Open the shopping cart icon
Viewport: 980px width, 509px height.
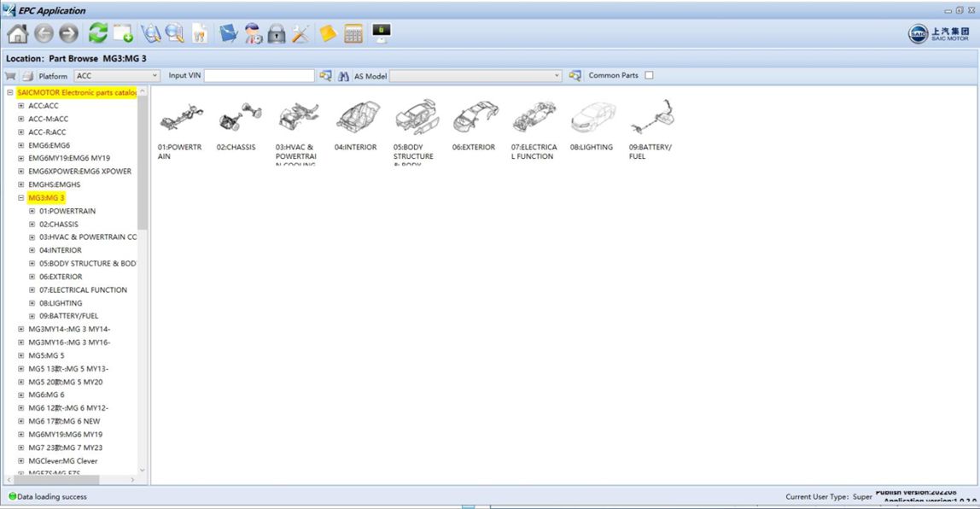tap(10, 76)
